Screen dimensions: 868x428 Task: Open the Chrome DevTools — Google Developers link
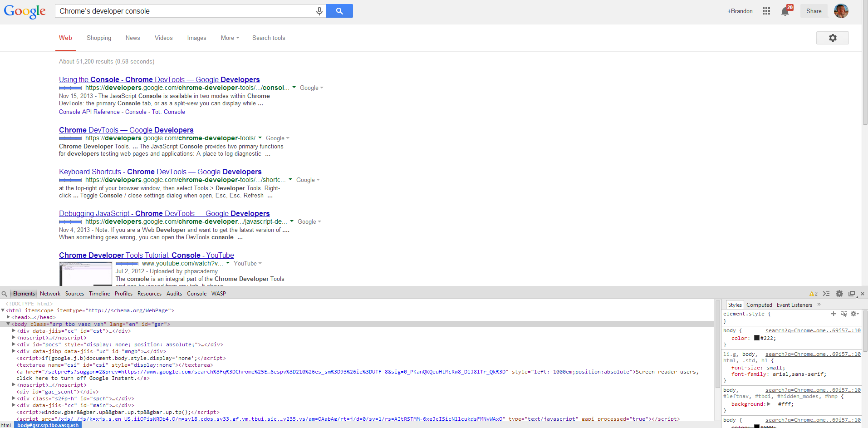pos(126,130)
